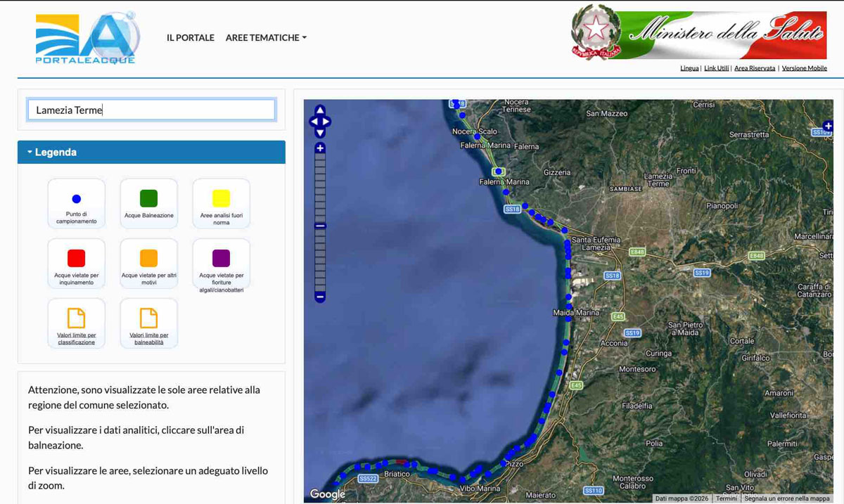Click the Ministero della Salute banner
Screen dimensions: 844x504
pyautogui.click(x=699, y=32)
